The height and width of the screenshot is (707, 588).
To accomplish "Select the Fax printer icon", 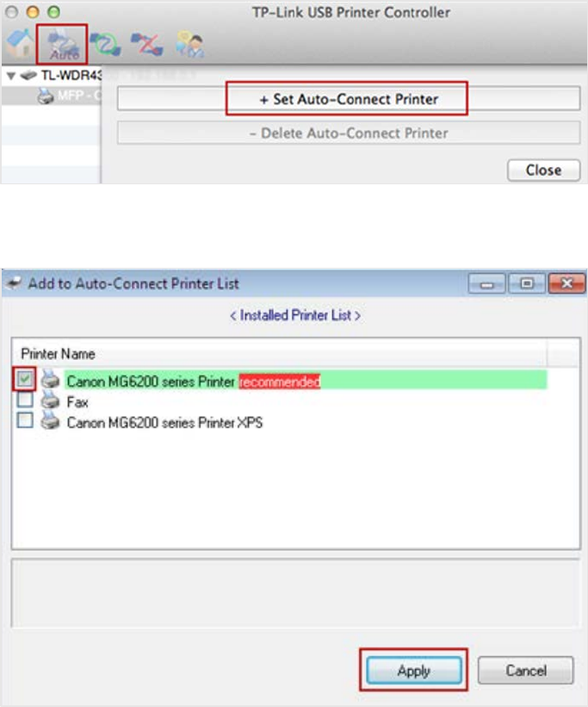I will coord(50,400).
